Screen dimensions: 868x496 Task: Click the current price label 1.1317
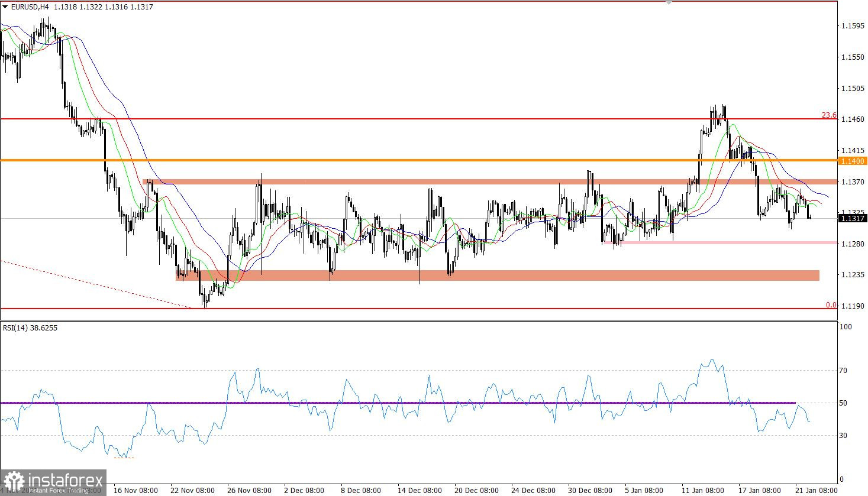(853, 218)
